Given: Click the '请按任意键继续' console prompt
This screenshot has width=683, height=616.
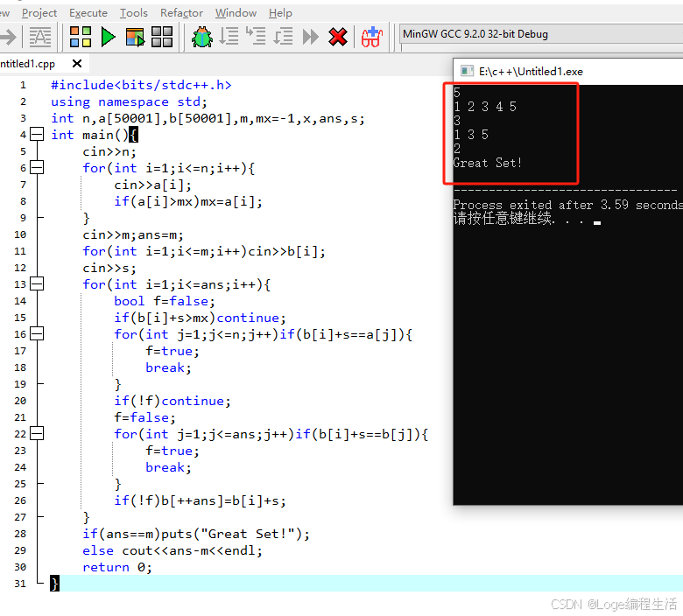Looking at the screenshot, I should pyautogui.click(x=503, y=218).
